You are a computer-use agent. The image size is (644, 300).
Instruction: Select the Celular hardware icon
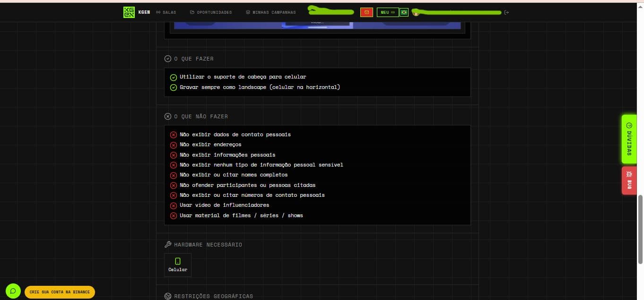point(178,265)
